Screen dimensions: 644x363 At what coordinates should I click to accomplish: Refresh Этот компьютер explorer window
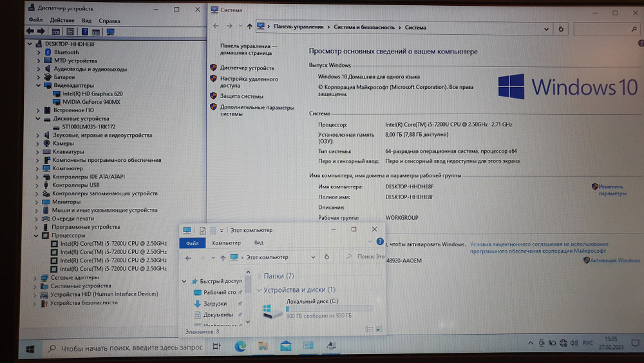pos(327,257)
